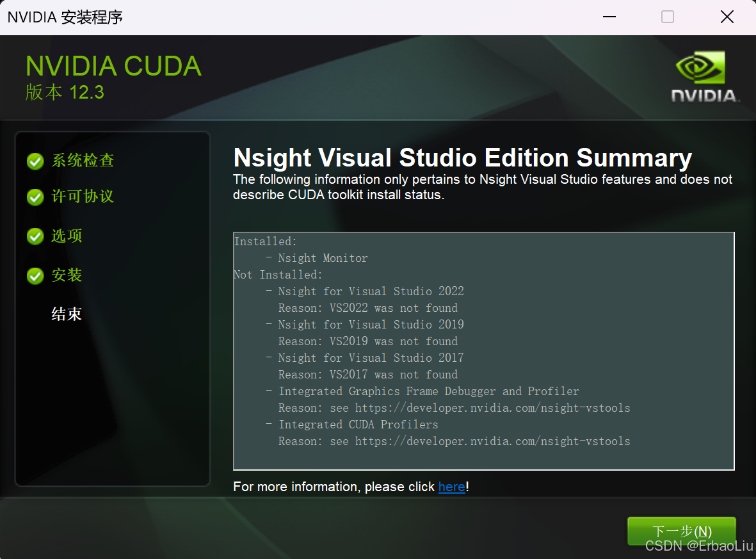Click 'Nsight for Visual Studio 2017' line

371,358
